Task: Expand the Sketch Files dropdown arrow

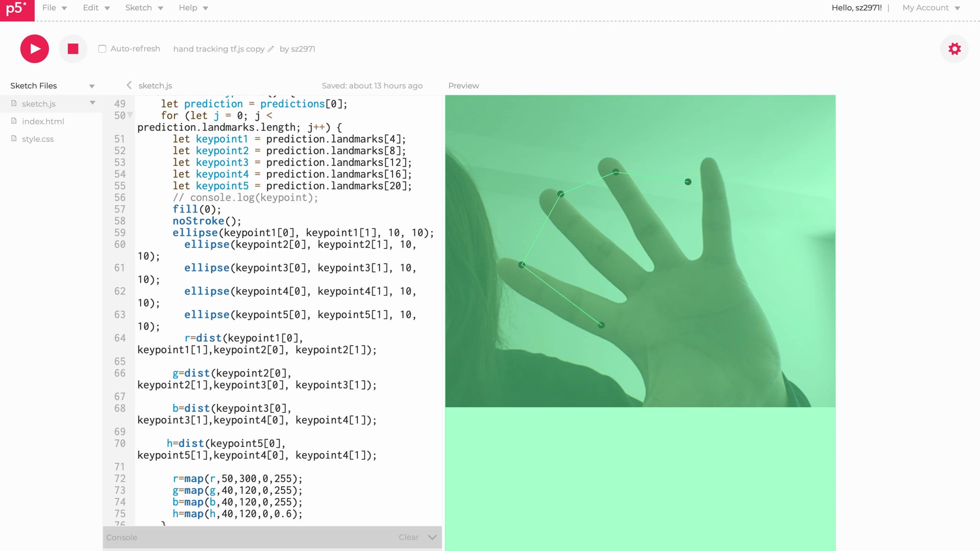Action: tap(92, 86)
